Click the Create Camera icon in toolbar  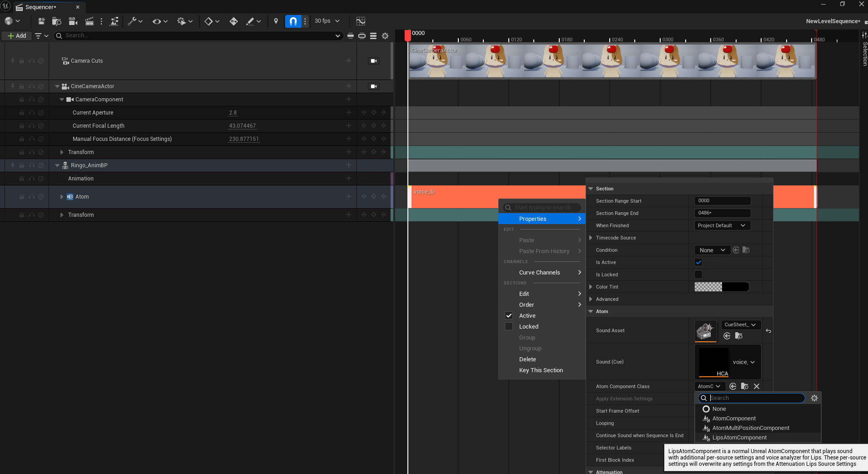73,21
